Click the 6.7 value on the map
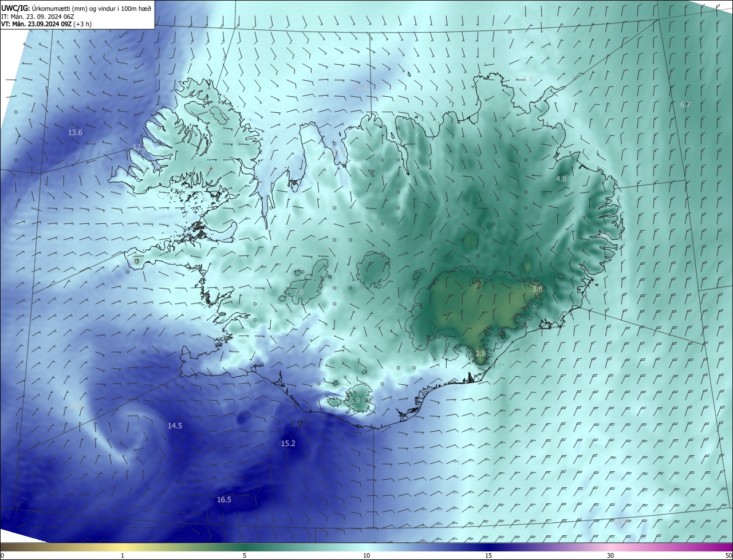 pyautogui.click(x=685, y=105)
